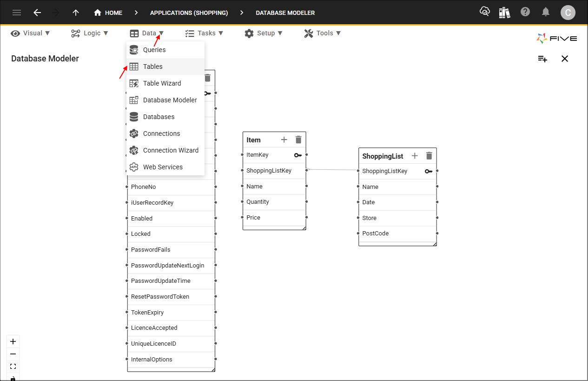Click the add table icon in modeler header

[x=542, y=59]
